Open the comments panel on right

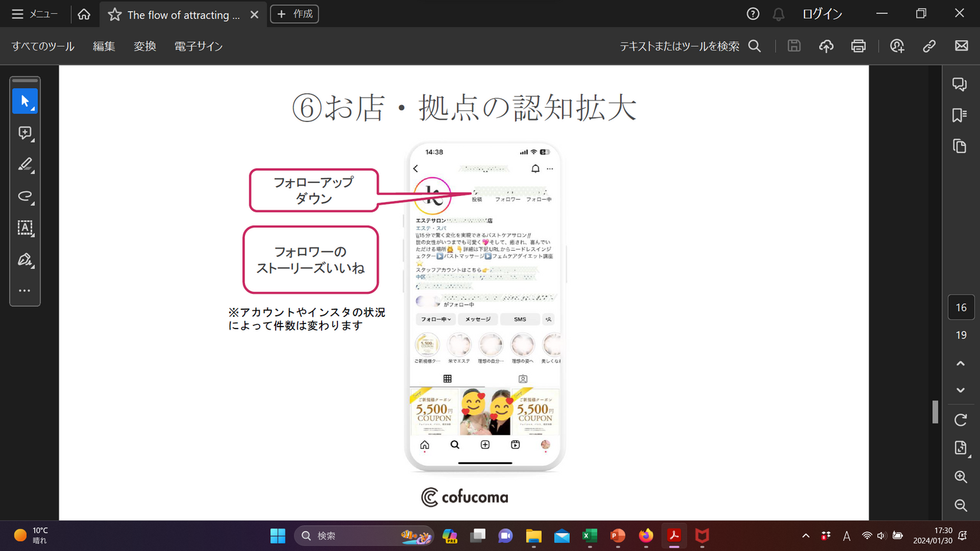tap(960, 84)
